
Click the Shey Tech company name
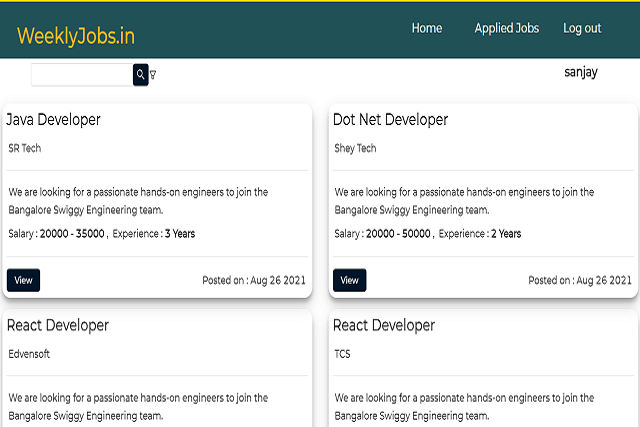355,149
